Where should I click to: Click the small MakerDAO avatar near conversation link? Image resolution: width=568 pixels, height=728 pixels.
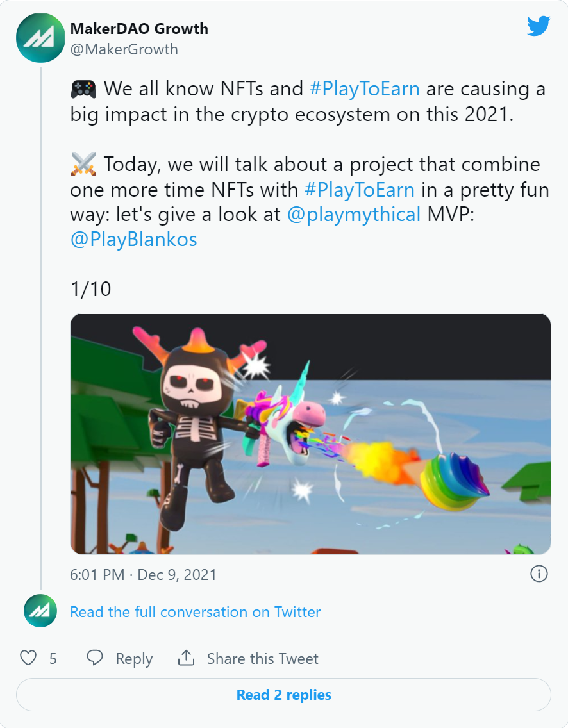tap(40, 611)
